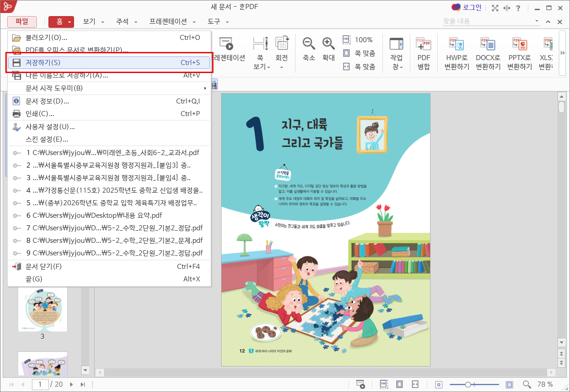Open the 프레젠테이션 ribbon tab
This screenshot has width=570, height=392.
168,22
